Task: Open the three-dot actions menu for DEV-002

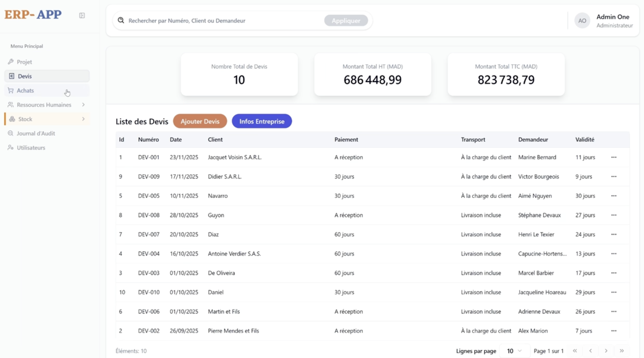Action: click(614, 331)
